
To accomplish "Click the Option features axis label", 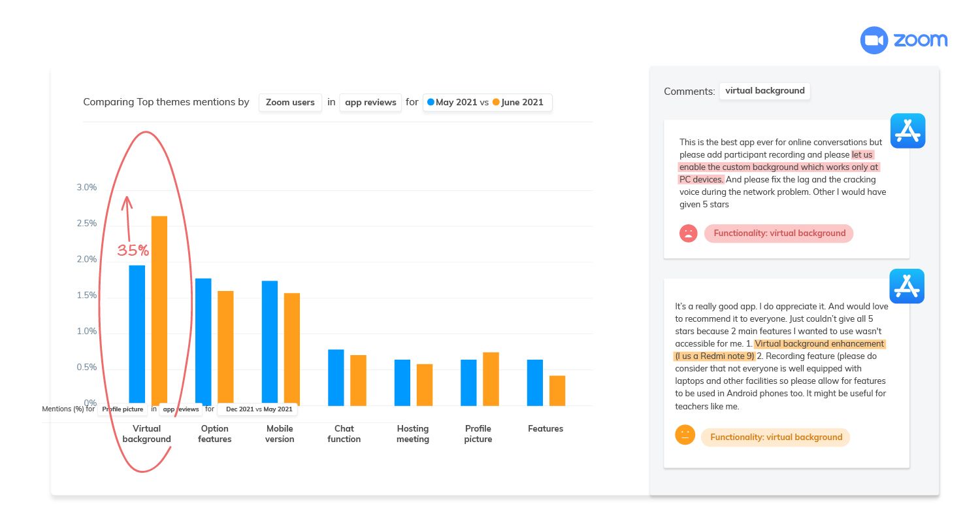I will click(215, 434).
